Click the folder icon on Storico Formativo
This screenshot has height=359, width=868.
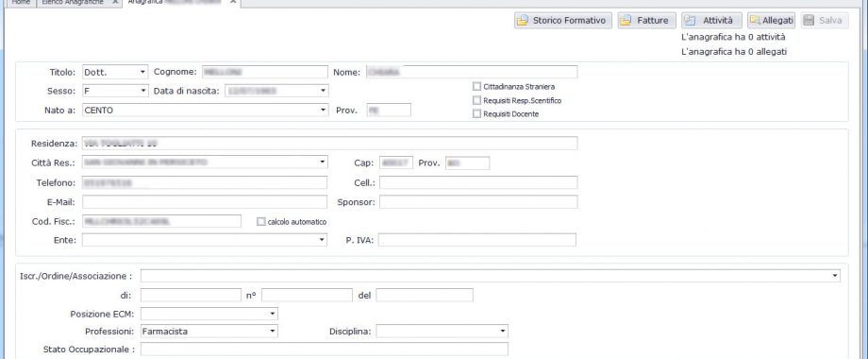tap(522, 21)
